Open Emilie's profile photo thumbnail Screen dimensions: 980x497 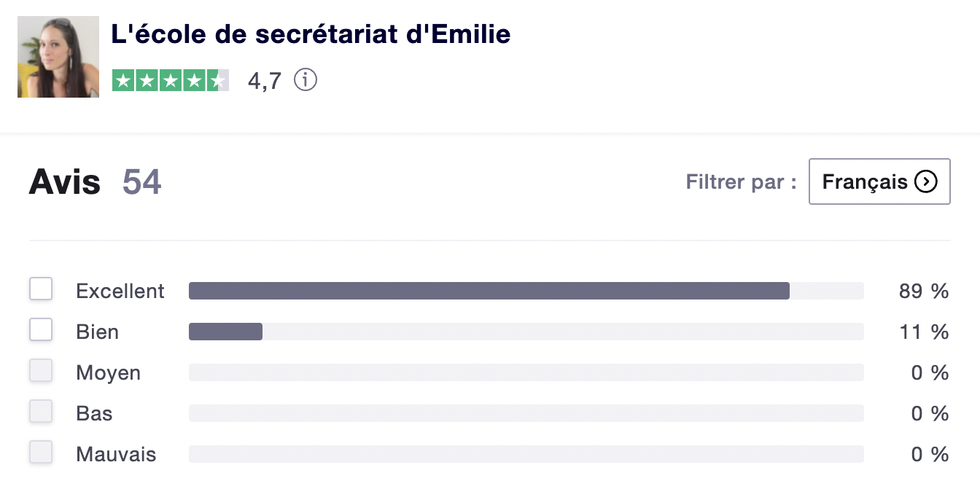click(x=58, y=57)
